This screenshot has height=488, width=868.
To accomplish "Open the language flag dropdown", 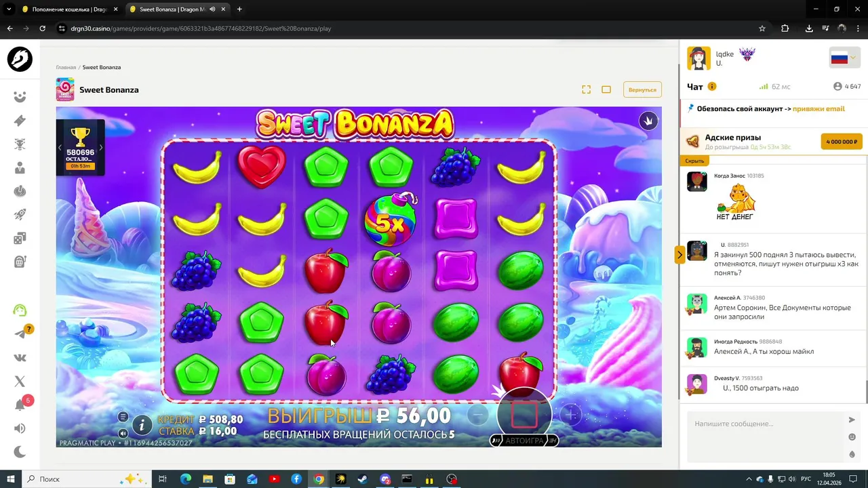I will [x=844, y=58].
